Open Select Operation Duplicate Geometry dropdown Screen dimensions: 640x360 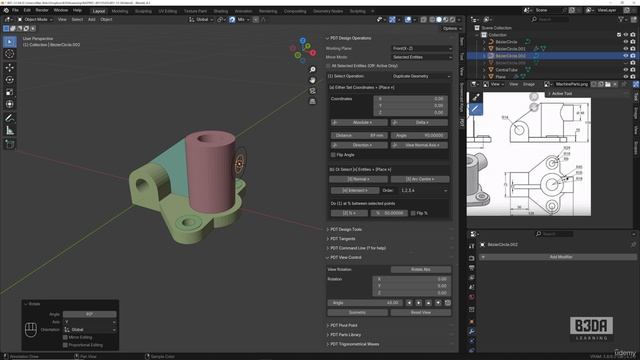click(x=422, y=76)
